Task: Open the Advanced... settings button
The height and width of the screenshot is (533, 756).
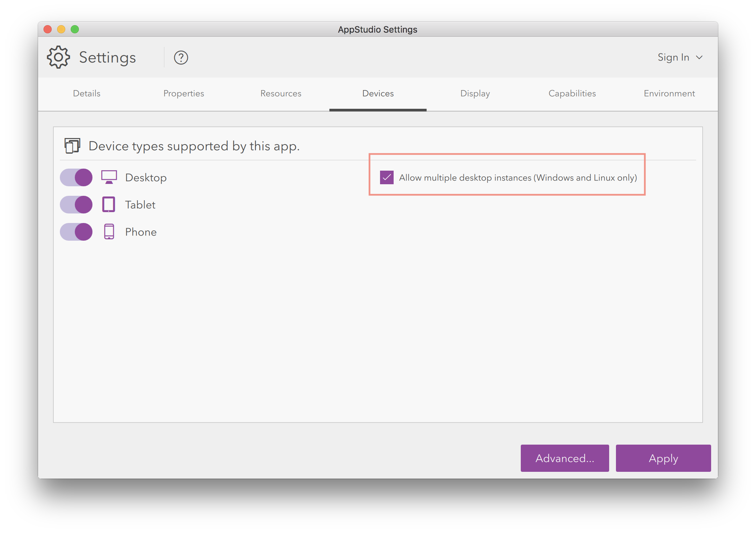Action: [x=565, y=458]
